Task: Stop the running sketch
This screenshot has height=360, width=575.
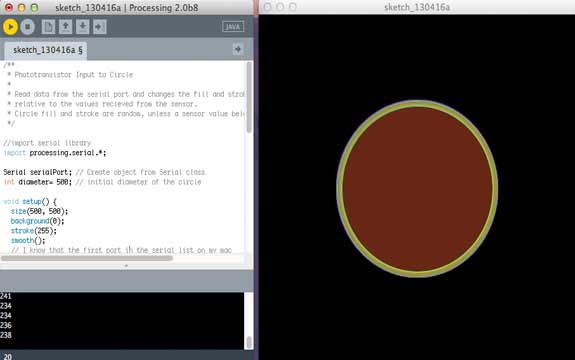Action: click(x=28, y=27)
